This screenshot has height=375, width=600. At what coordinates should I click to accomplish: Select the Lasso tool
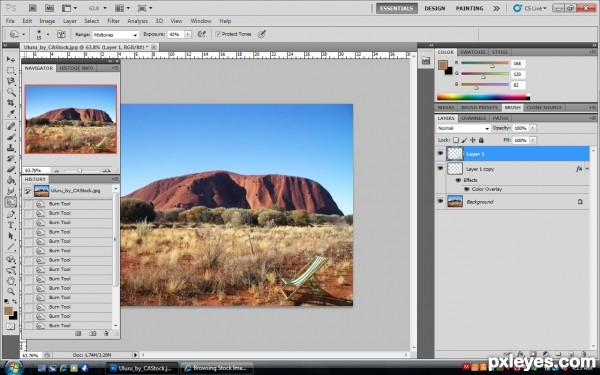tap(11, 81)
